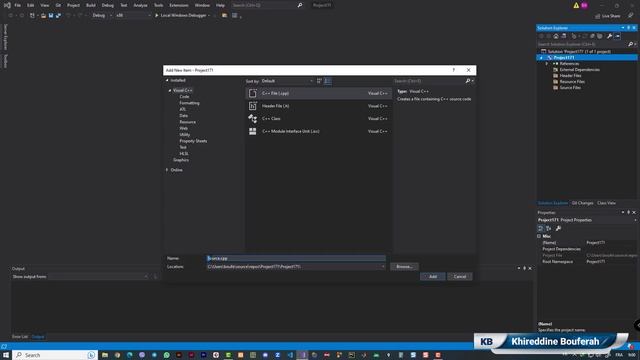
Task: Open the x86 platform dropdown
Action: pos(133,16)
